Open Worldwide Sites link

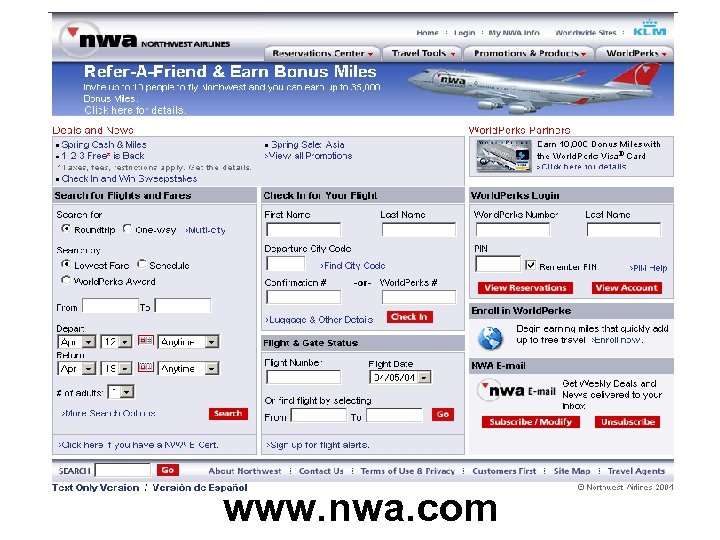tap(585, 33)
